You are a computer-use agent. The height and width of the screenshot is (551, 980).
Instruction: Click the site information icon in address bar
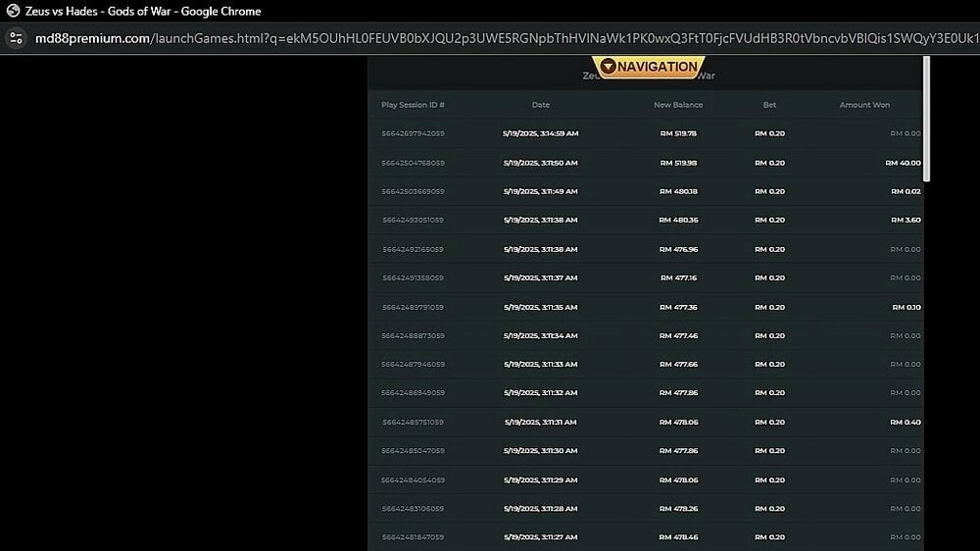(16, 38)
